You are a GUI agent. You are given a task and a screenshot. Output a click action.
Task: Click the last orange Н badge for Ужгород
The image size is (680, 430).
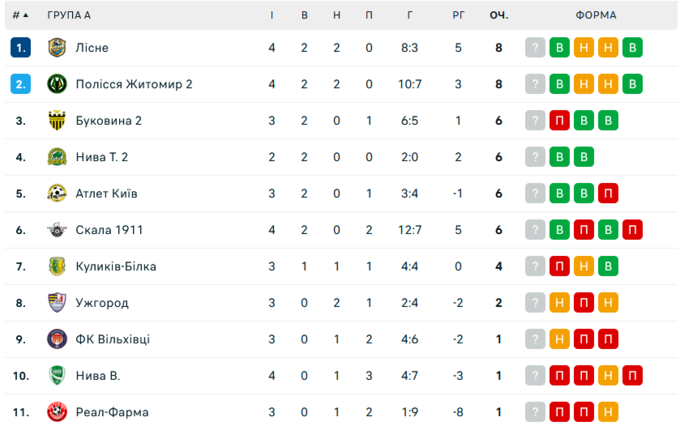tap(607, 303)
